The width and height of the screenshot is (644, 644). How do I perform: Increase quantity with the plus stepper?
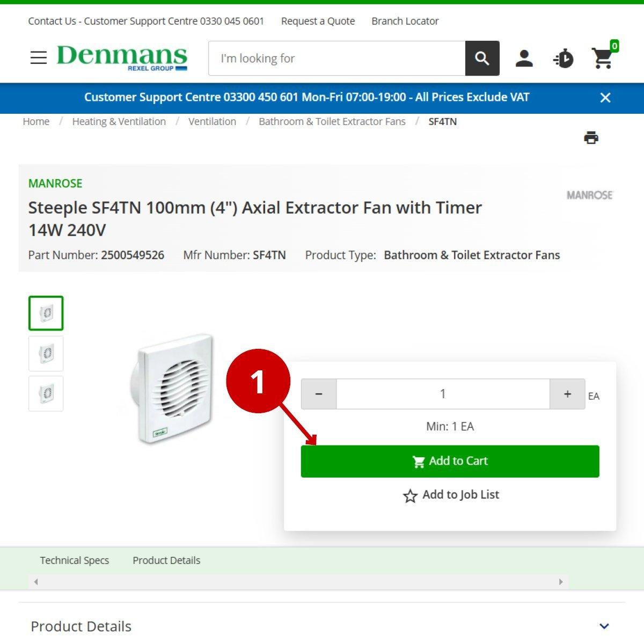567,393
